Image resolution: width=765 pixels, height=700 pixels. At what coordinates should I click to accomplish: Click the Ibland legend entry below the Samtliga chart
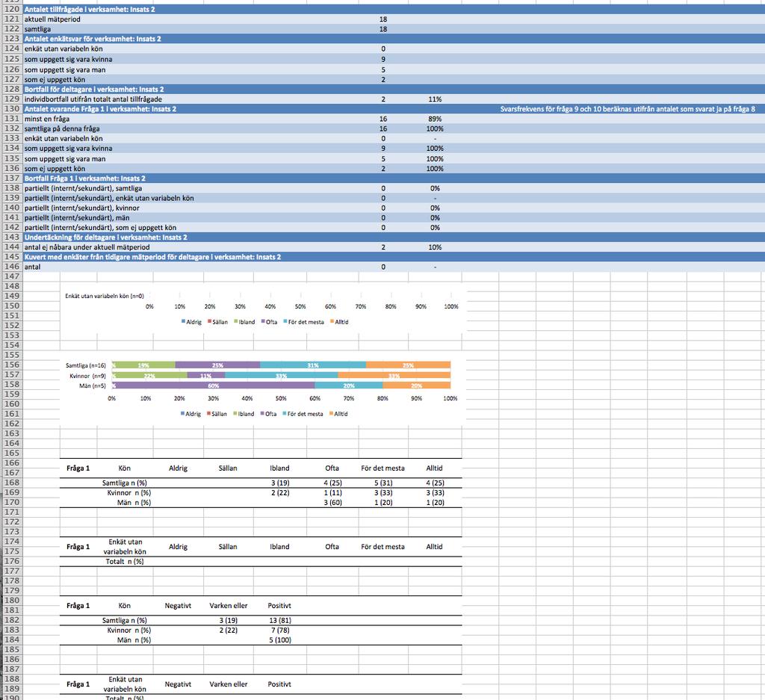(244, 414)
